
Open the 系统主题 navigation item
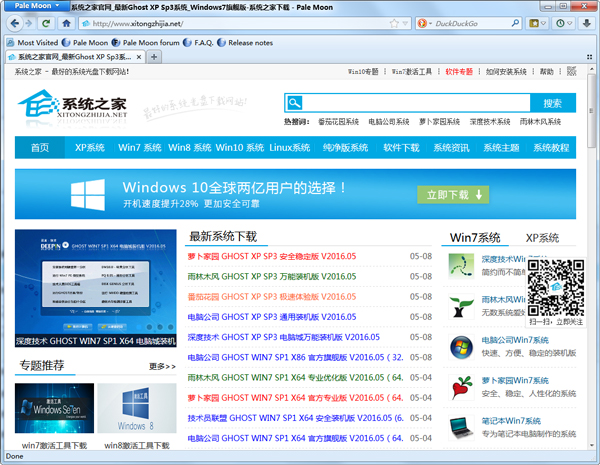[501, 147]
